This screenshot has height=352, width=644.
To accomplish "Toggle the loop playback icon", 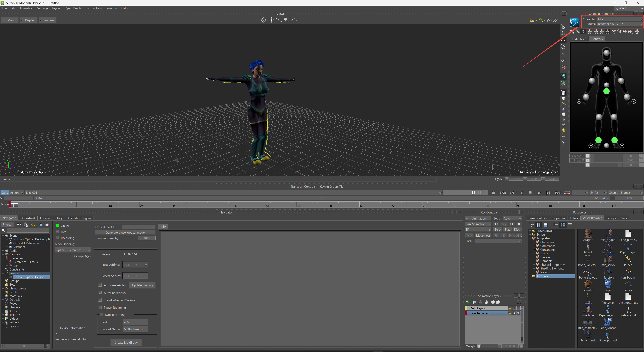I will (x=567, y=193).
